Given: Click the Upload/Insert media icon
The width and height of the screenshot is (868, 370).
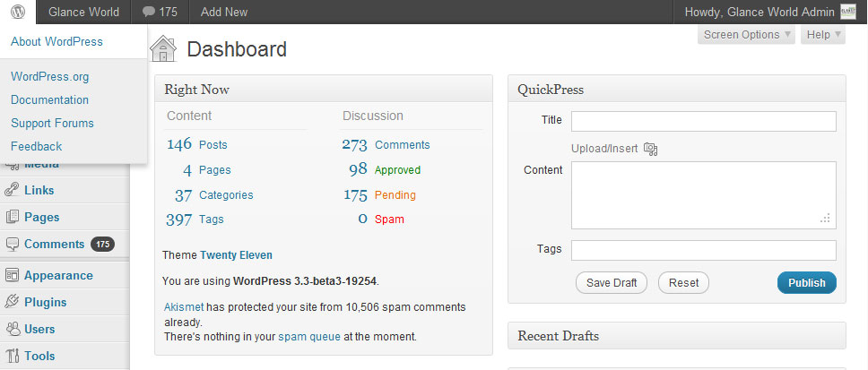Looking at the screenshot, I should tap(650, 149).
